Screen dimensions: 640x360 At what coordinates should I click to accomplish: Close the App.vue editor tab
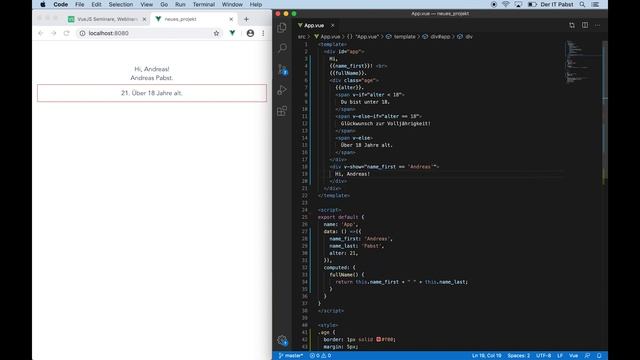[333, 25]
